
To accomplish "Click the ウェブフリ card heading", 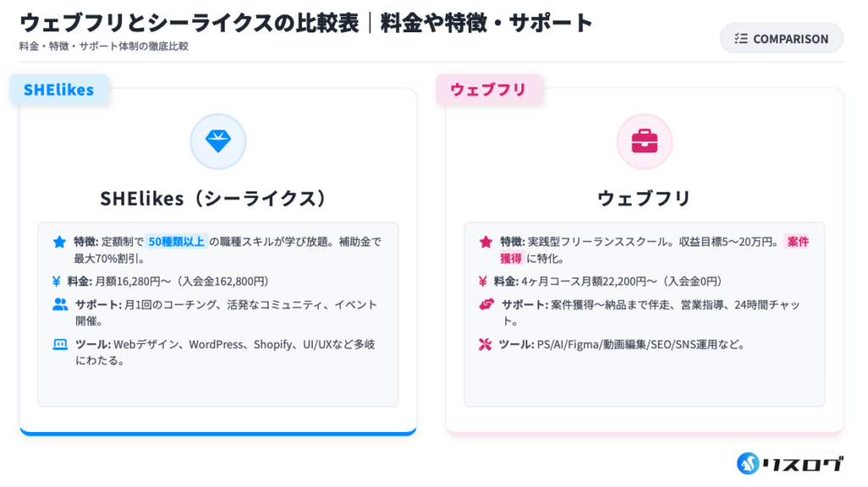I will [644, 198].
